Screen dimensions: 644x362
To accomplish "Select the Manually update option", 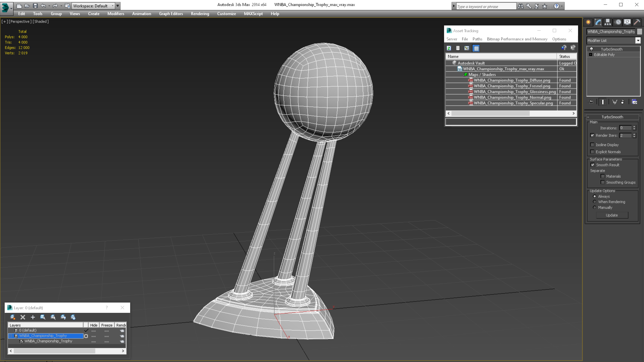I will (x=595, y=207).
